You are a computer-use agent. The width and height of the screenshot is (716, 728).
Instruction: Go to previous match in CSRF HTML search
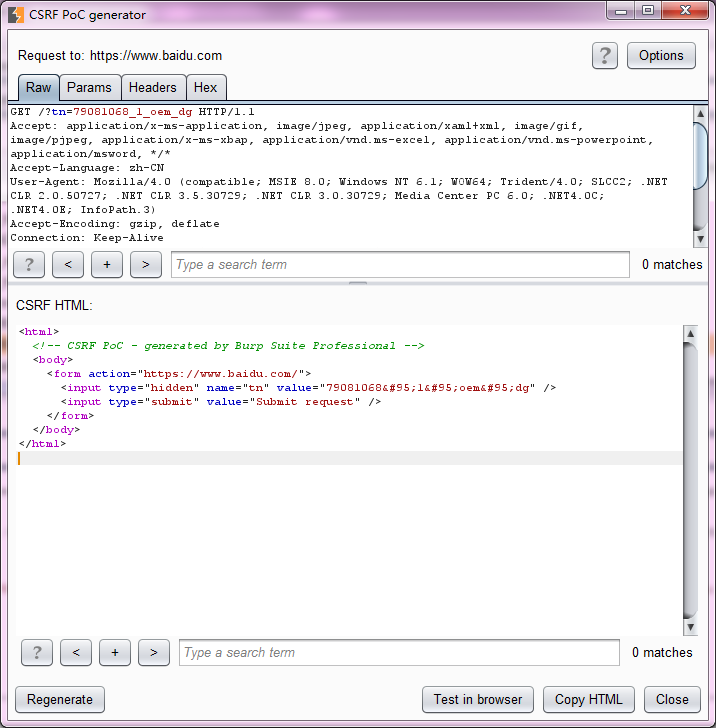[x=76, y=653]
